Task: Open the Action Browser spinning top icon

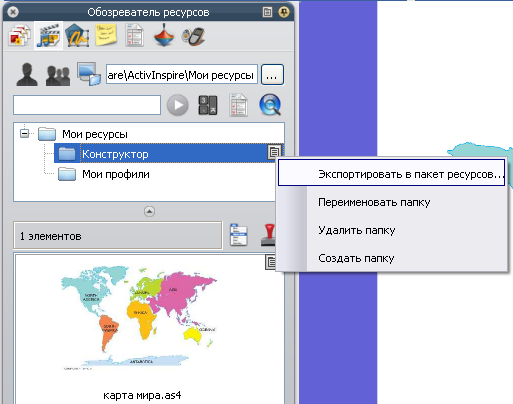Action: click(x=164, y=35)
